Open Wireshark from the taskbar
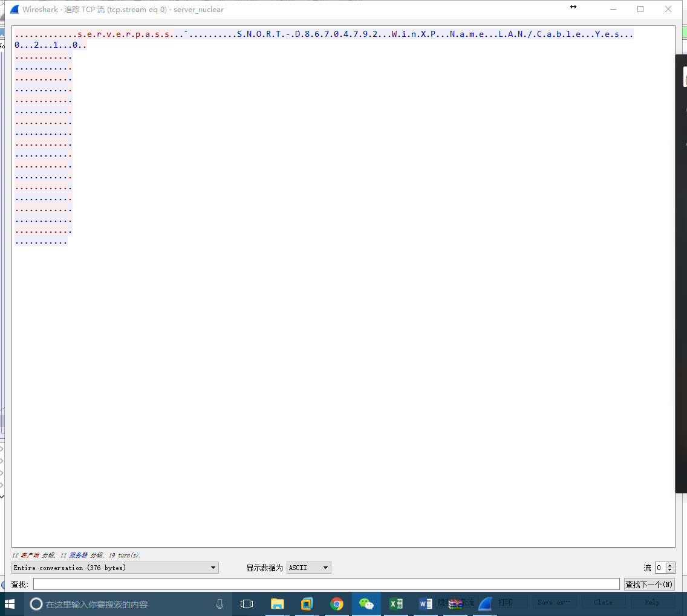 (484, 603)
